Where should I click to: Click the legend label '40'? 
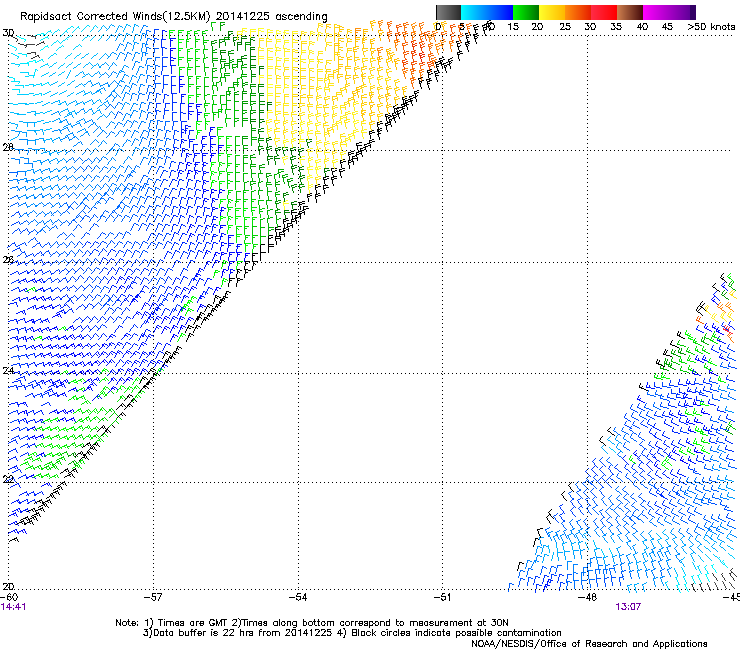click(x=642, y=27)
